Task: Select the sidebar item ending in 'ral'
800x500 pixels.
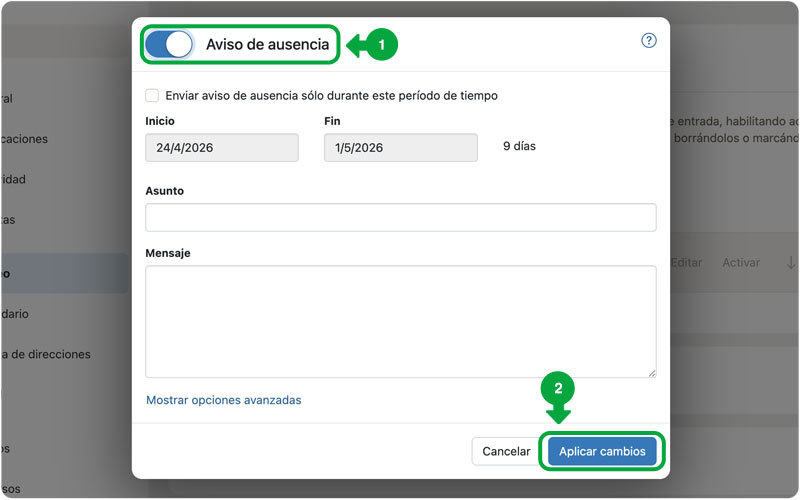Action: (6, 99)
